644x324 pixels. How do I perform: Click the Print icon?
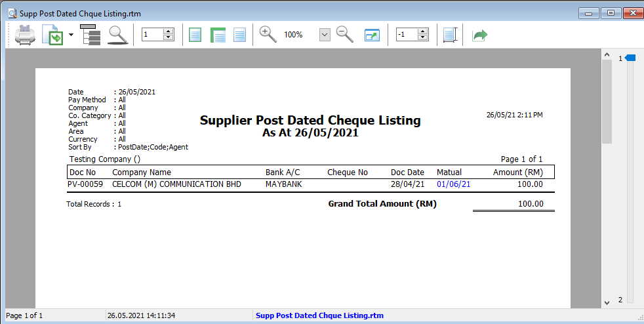(25, 35)
